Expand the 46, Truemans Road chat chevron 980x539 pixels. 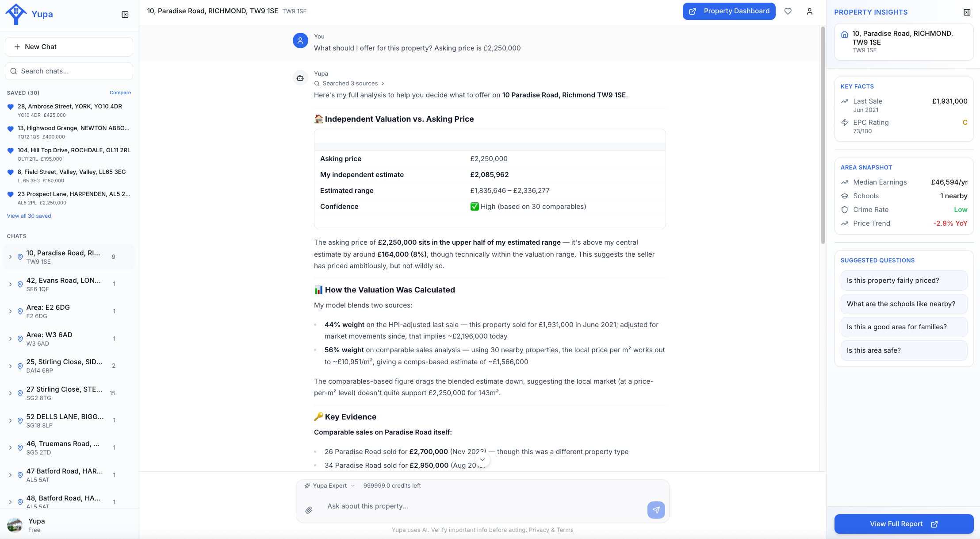click(x=10, y=448)
